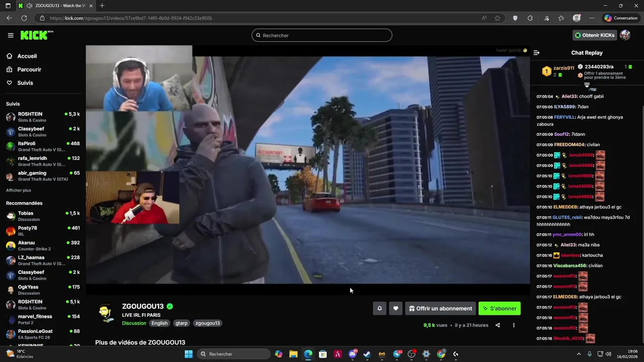Show hidden system tray icons
The height and width of the screenshot is (362, 644).
(579, 354)
